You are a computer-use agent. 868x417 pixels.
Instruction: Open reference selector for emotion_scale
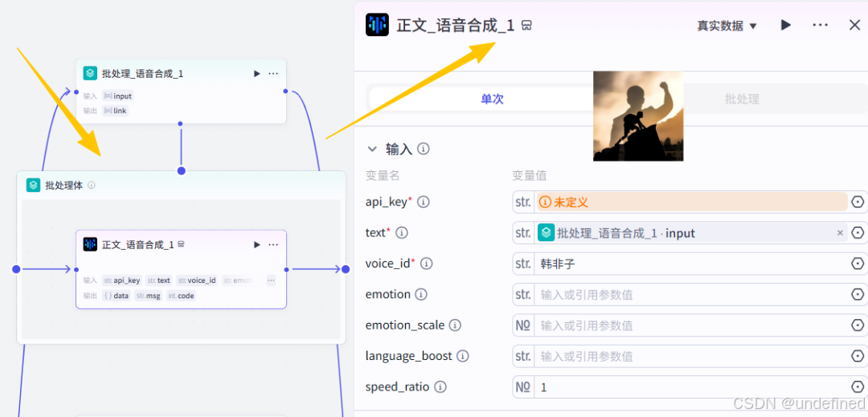coord(858,325)
